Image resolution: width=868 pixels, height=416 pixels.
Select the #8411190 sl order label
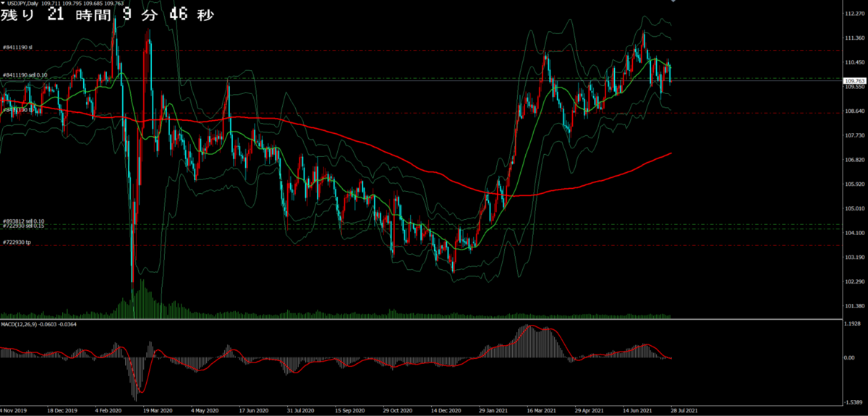(18, 47)
